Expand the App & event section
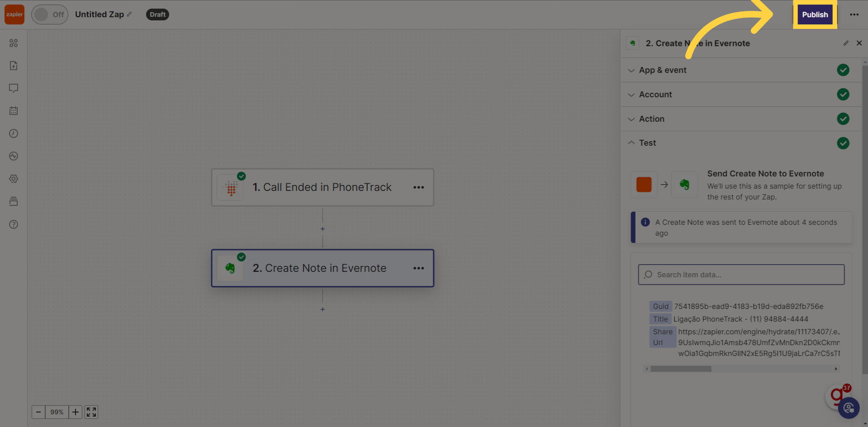The height and width of the screenshot is (427, 868). click(741, 70)
